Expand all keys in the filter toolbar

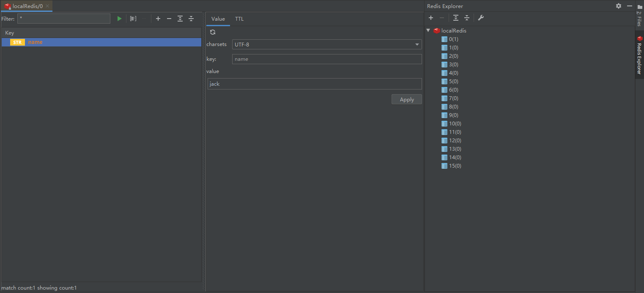180,19
